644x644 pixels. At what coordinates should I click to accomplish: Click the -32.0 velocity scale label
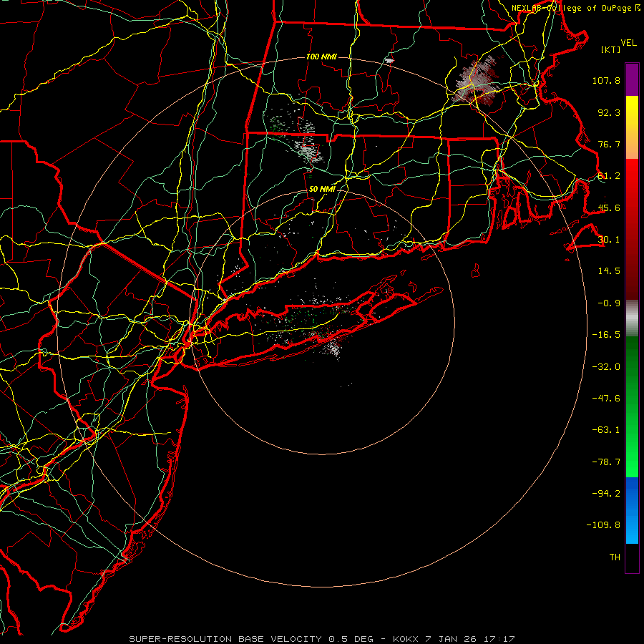[x=606, y=367]
